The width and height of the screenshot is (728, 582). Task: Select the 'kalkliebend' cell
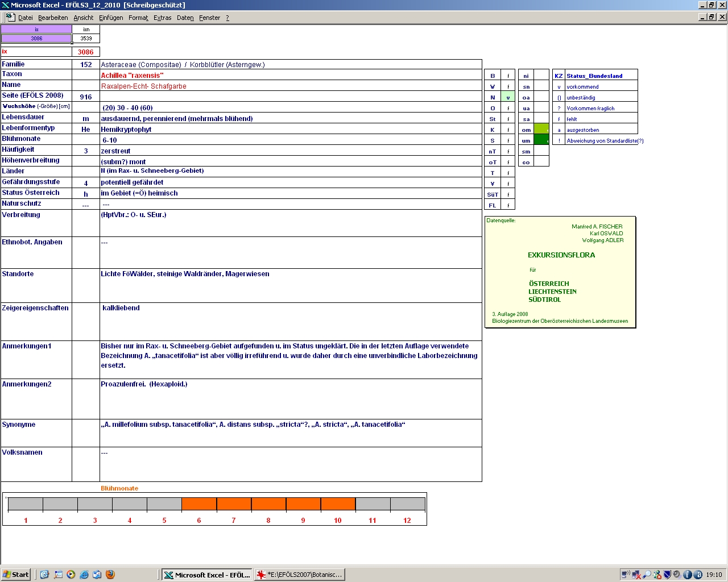tap(291, 322)
